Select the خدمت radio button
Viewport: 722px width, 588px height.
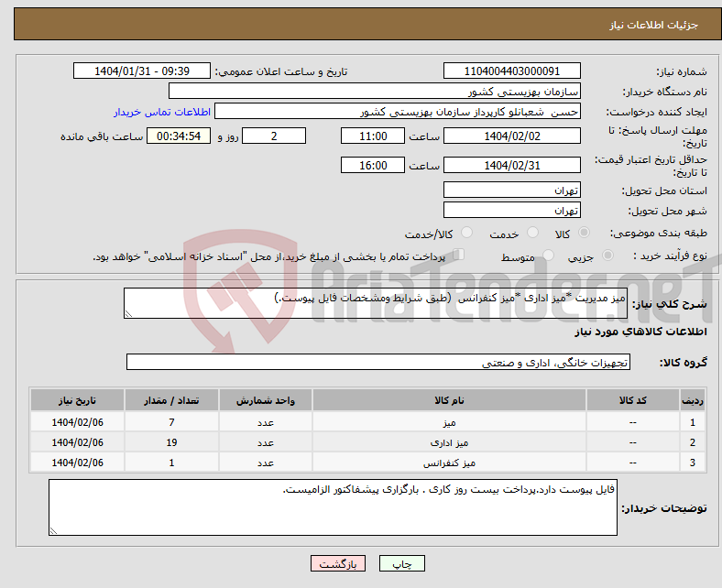click(x=532, y=233)
